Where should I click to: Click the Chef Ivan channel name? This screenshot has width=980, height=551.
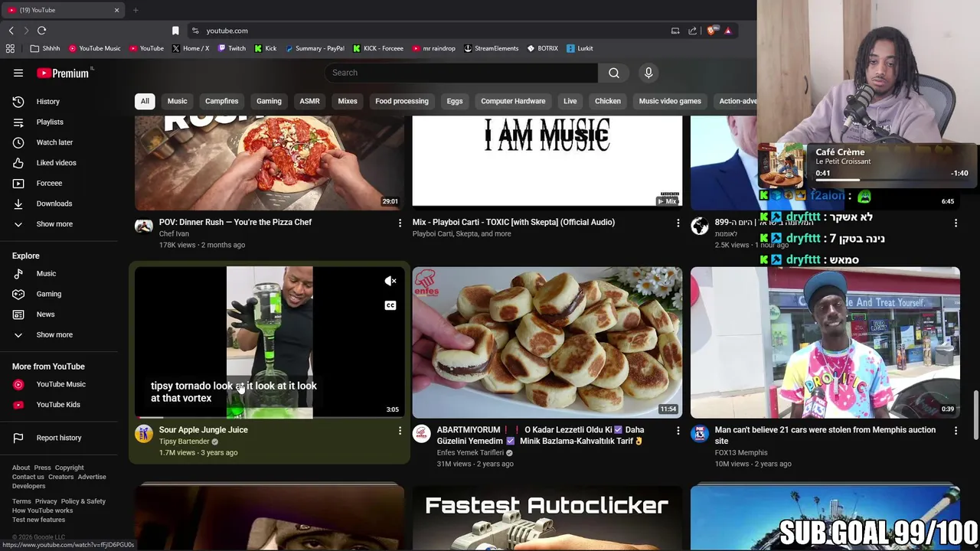tap(174, 233)
